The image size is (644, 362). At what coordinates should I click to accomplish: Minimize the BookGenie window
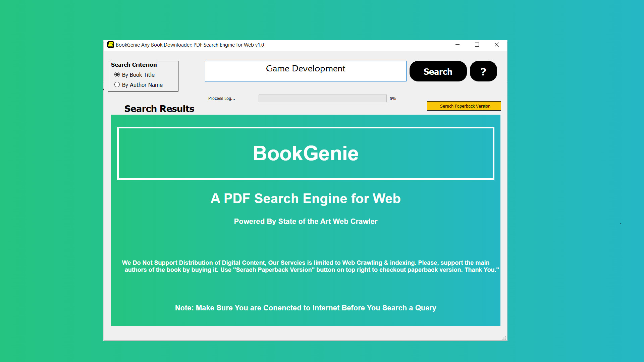pyautogui.click(x=458, y=45)
